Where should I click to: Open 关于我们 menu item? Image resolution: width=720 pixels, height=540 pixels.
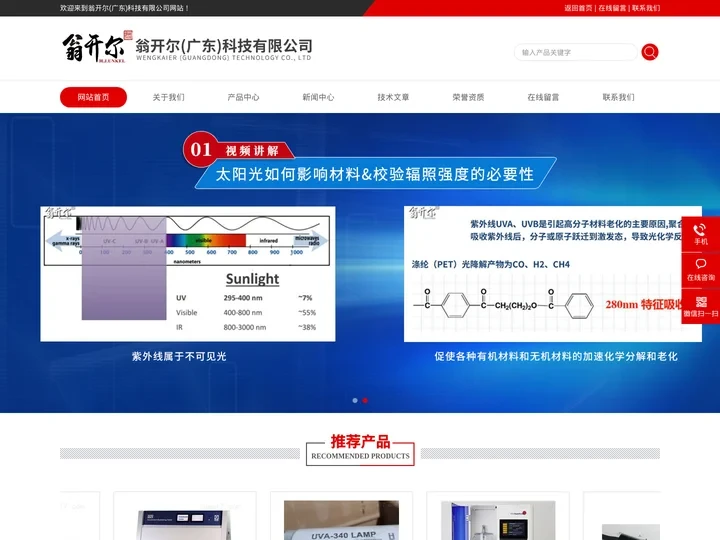click(169, 97)
